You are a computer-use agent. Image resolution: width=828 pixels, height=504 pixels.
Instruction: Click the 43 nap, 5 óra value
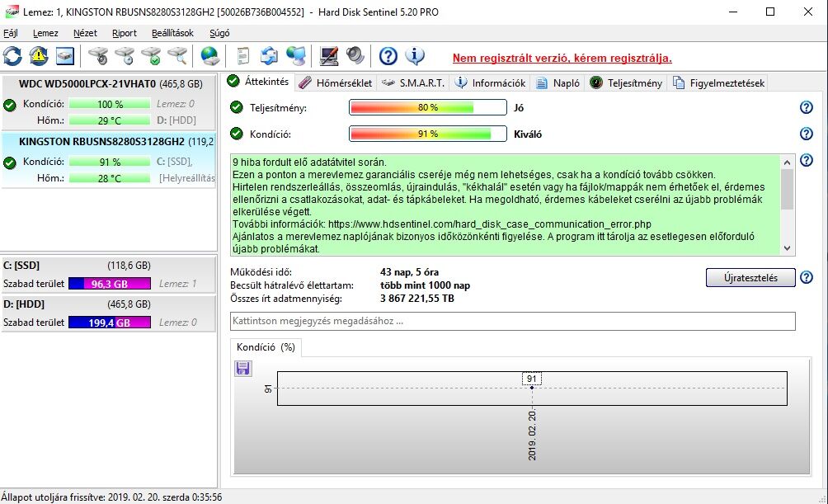point(409,272)
